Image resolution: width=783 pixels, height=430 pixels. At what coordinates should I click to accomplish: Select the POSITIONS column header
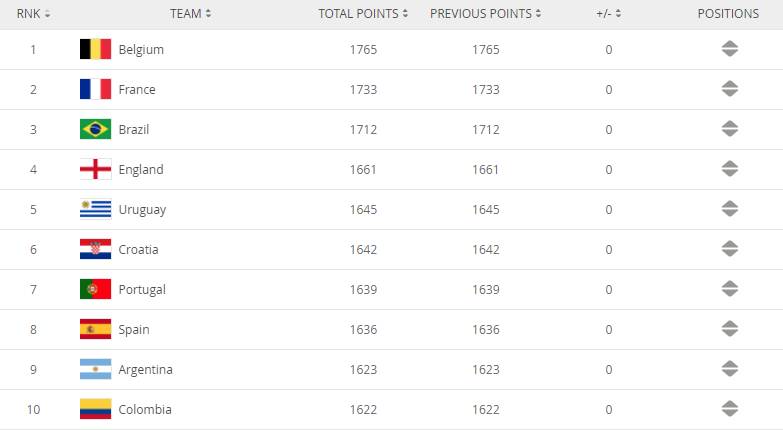pos(728,14)
